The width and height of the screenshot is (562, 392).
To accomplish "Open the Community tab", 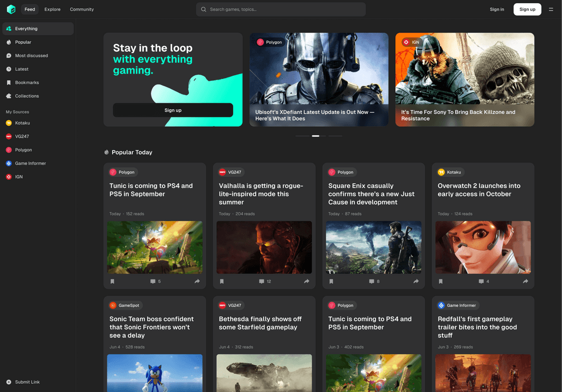I will pyautogui.click(x=82, y=9).
